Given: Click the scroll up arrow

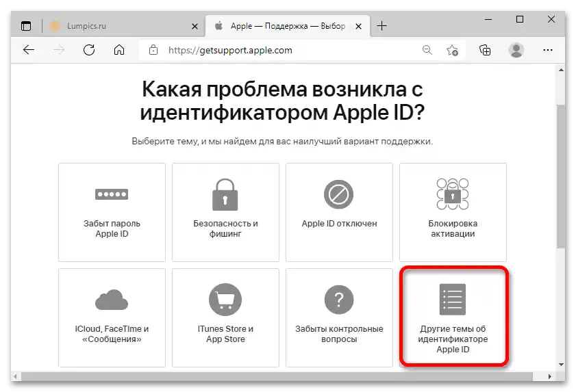Looking at the screenshot, I should coord(561,69).
